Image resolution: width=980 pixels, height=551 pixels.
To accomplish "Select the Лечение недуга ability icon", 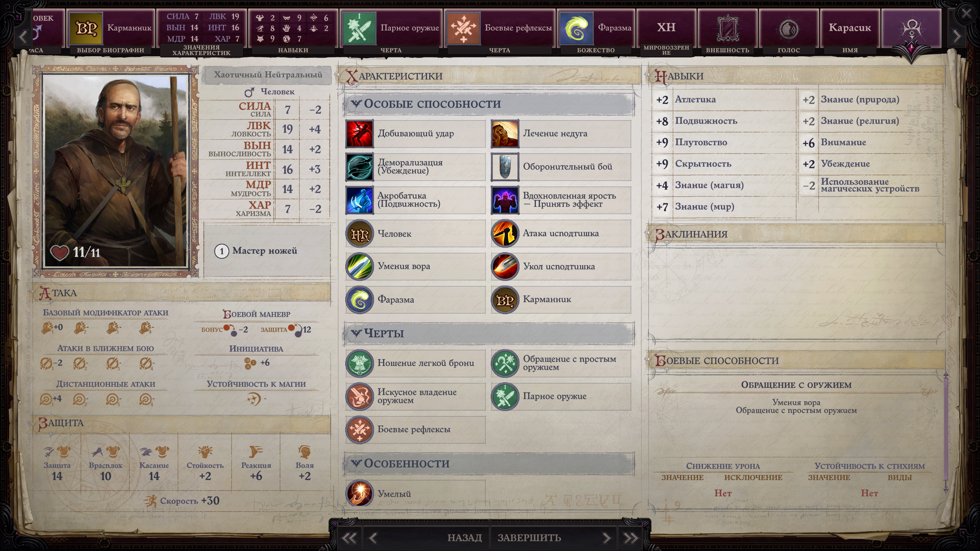I will click(505, 134).
